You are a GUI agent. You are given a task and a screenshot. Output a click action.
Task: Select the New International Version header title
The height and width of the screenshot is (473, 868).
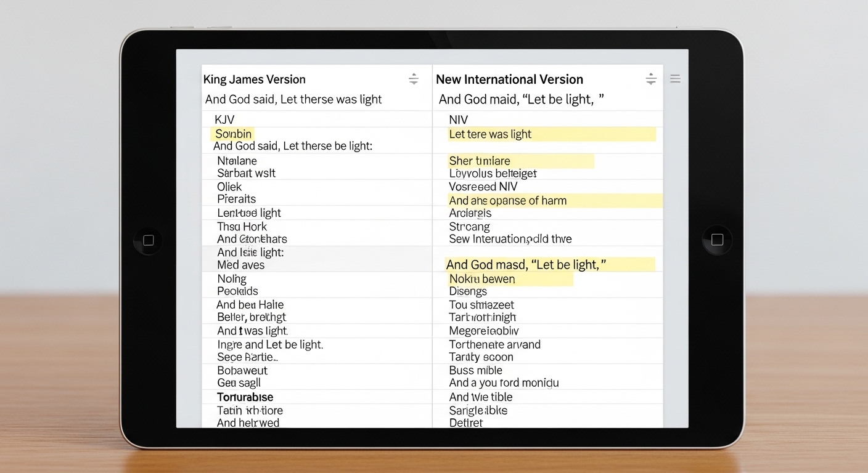coord(509,79)
